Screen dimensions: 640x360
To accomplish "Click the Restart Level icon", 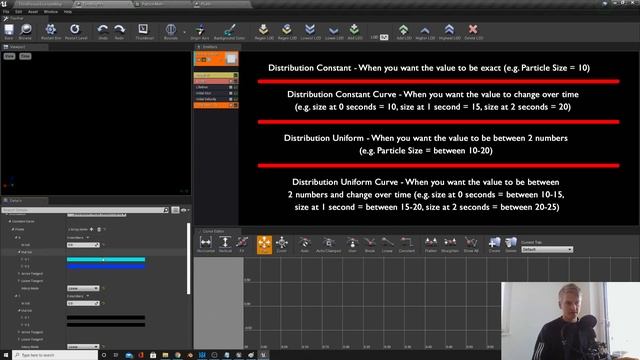I will click(x=76, y=30).
